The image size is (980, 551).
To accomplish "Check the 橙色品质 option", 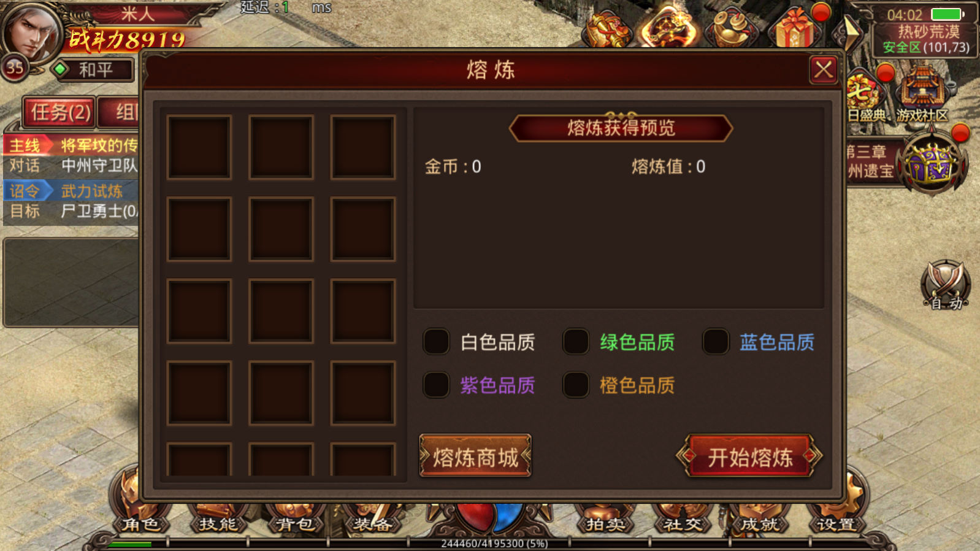I will 576,385.
